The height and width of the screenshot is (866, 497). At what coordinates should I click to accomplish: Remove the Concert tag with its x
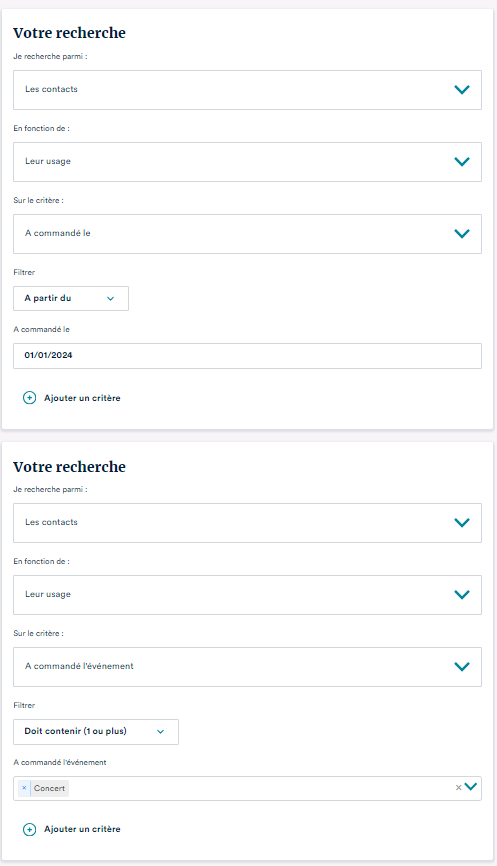(24, 788)
